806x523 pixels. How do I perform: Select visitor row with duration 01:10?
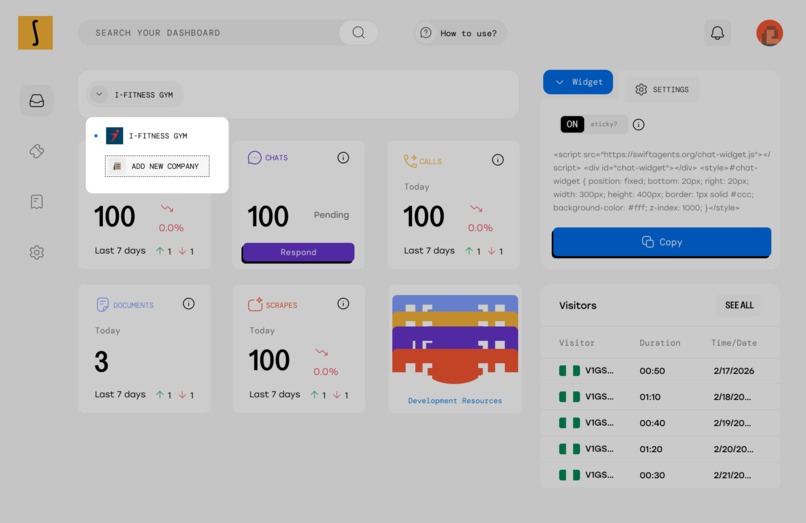coord(660,397)
